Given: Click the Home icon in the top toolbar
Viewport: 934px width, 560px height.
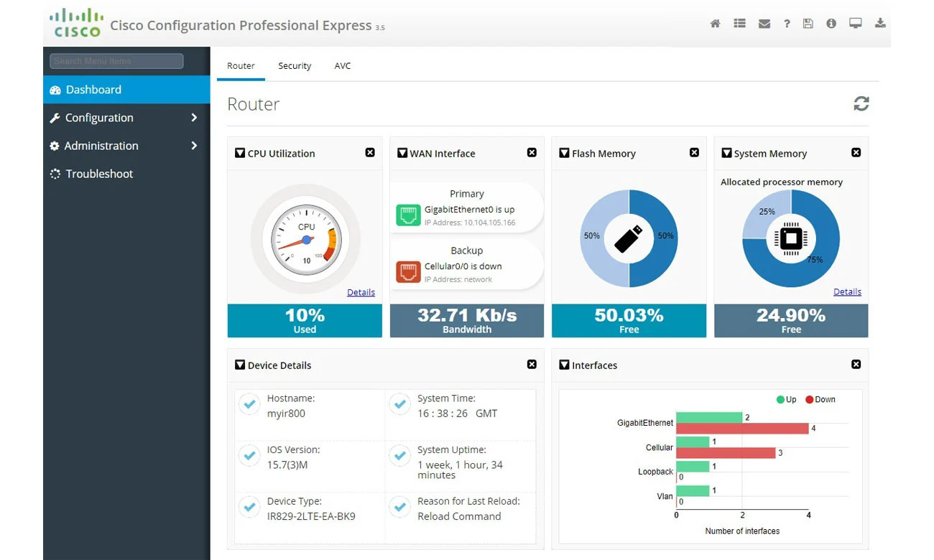Looking at the screenshot, I should [715, 23].
